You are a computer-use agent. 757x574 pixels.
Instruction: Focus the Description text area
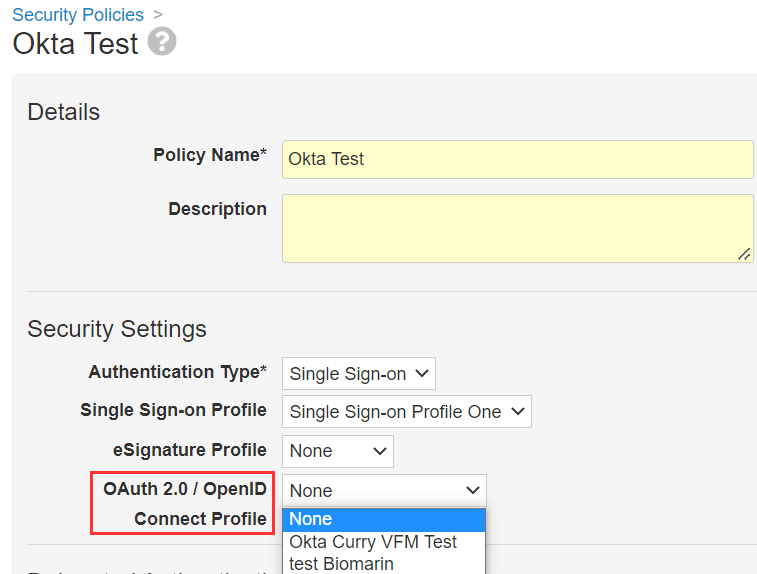pos(517,228)
